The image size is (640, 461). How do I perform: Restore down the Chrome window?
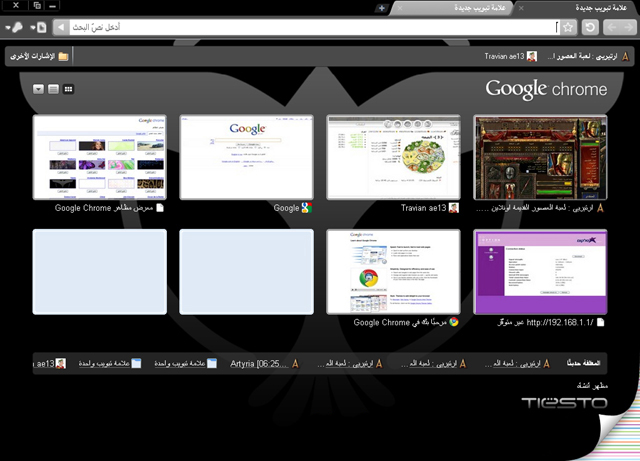[x=37, y=6]
